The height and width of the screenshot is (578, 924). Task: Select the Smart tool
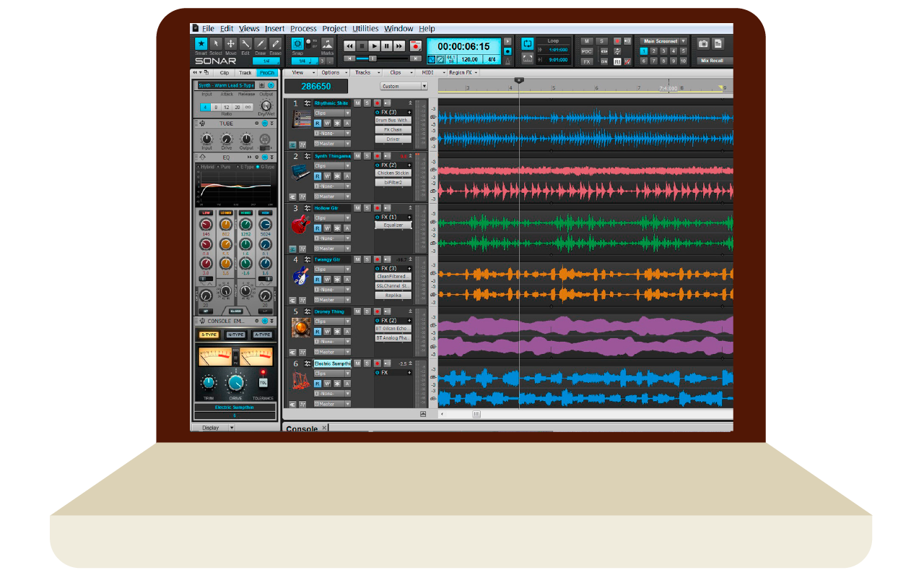(x=201, y=45)
